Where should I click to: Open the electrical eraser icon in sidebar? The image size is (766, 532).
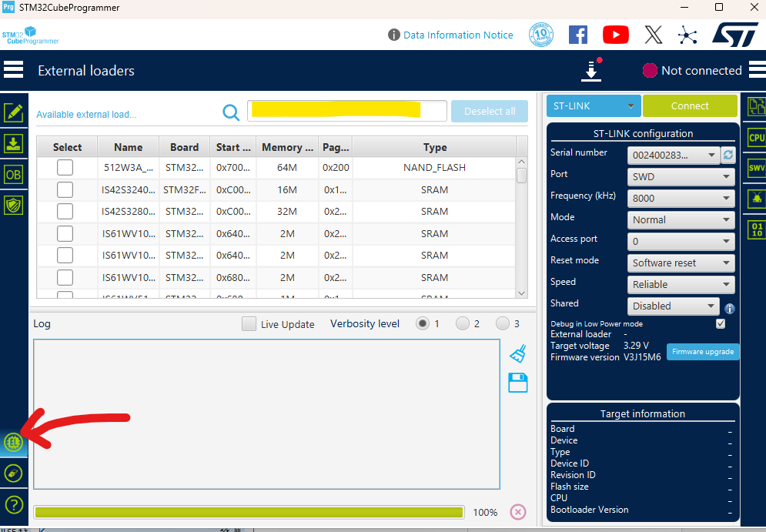click(x=13, y=473)
